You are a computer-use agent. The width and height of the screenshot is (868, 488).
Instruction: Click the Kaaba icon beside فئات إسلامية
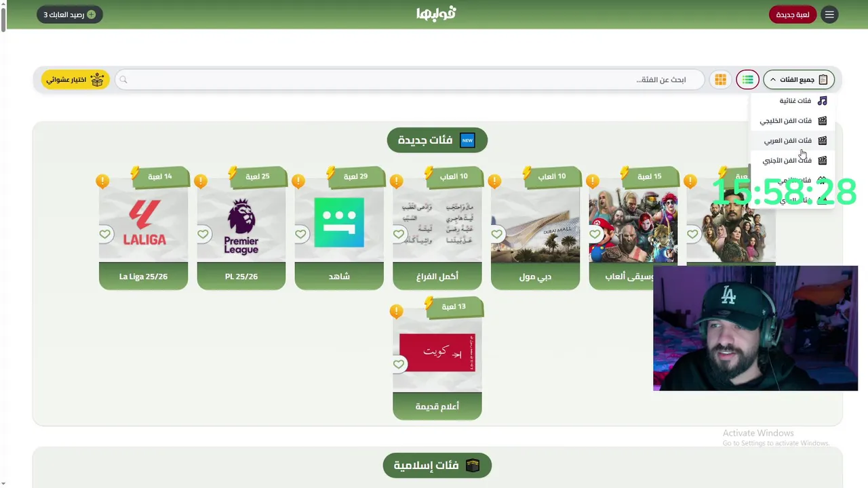click(x=472, y=466)
